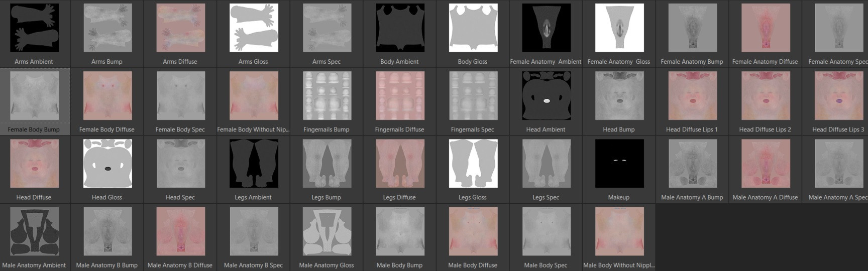Select the plain Head Diffuse texture
This screenshot has width=868, height=271.
(35, 164)
